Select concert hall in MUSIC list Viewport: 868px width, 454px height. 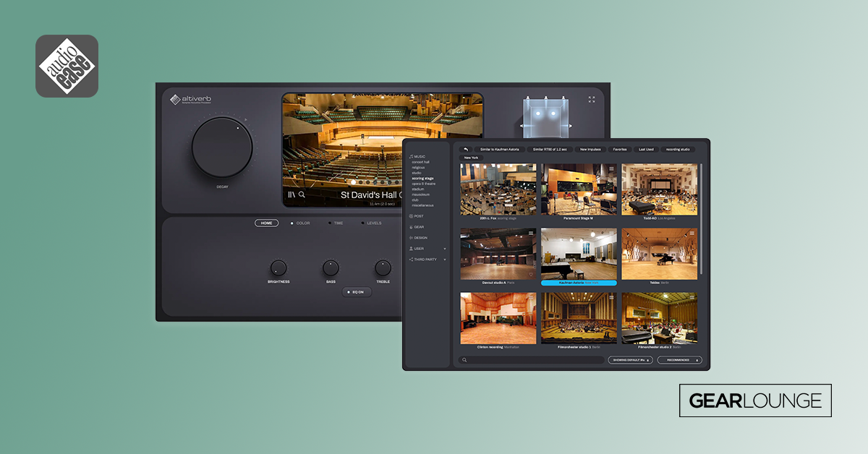[x=424, y=162]
